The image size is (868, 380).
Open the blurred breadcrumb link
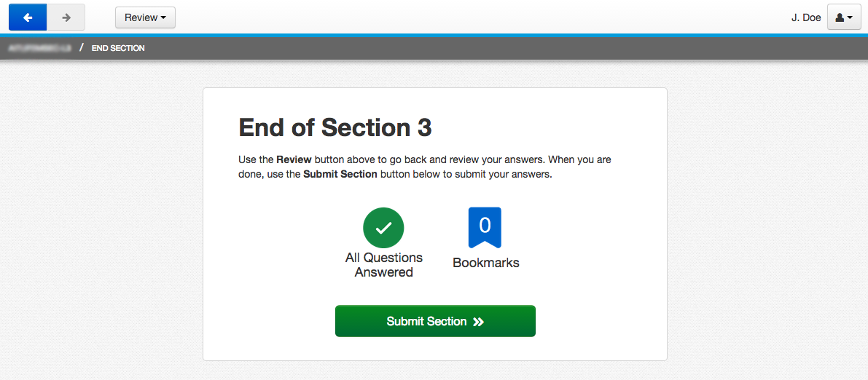39,48
